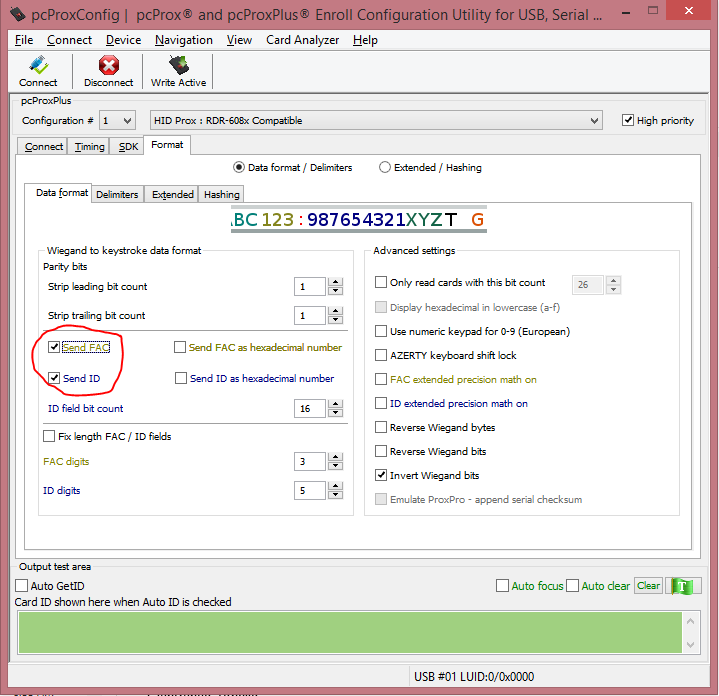Switch to the Delimiters sub-tab

tap(117, 195)
